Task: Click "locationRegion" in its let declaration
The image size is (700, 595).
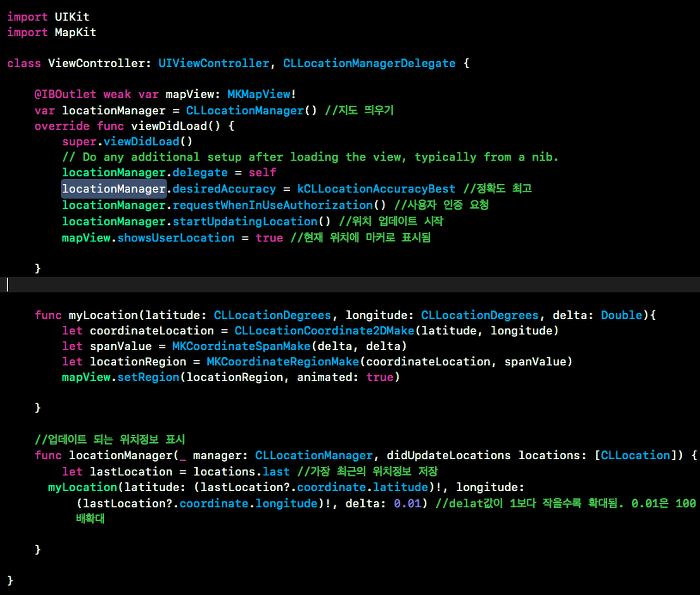Action: (138, 362)
